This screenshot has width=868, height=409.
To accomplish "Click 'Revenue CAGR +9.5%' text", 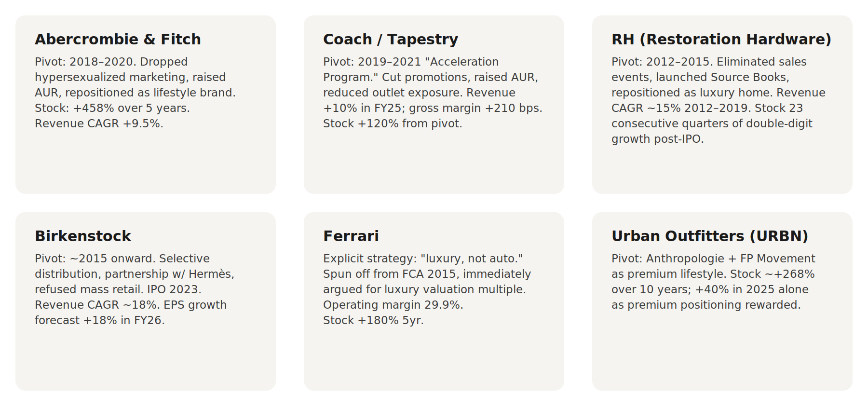I will click(x=99, y=123).
